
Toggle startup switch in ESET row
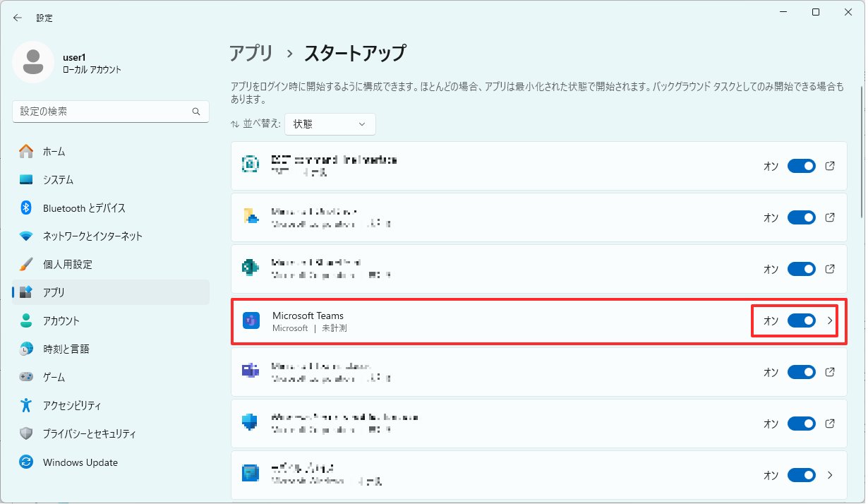[802, 166]
